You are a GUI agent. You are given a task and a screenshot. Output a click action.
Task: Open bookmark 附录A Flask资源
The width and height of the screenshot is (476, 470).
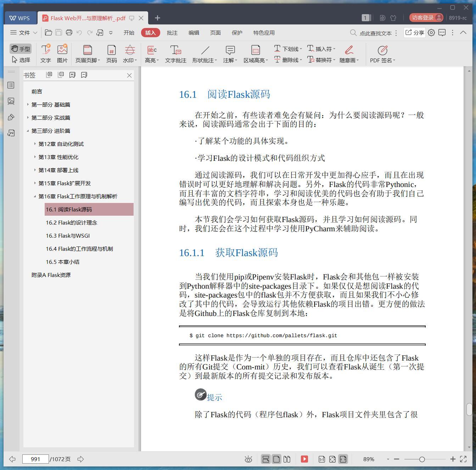[x=51, y=275]
